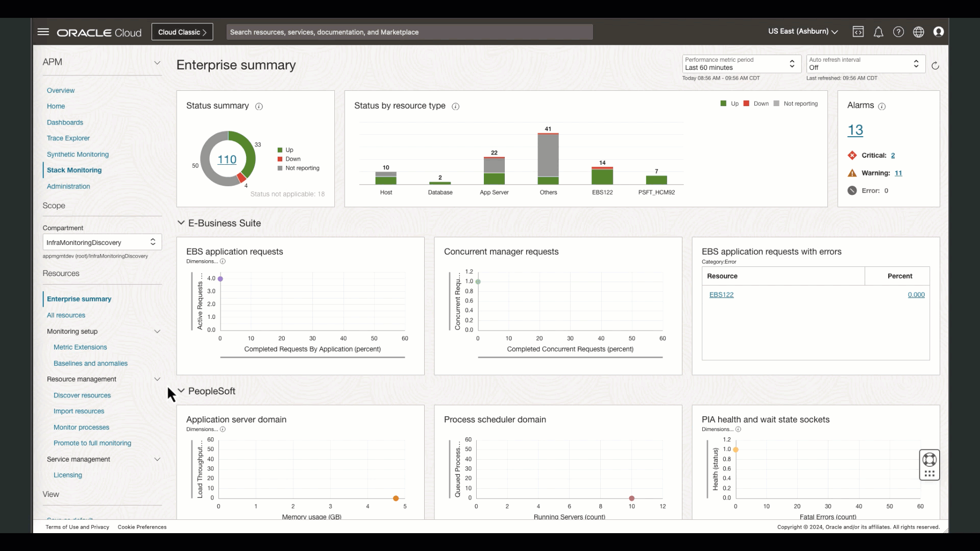
Task: Click the Cloud Classic button
Action: (182, 32)
